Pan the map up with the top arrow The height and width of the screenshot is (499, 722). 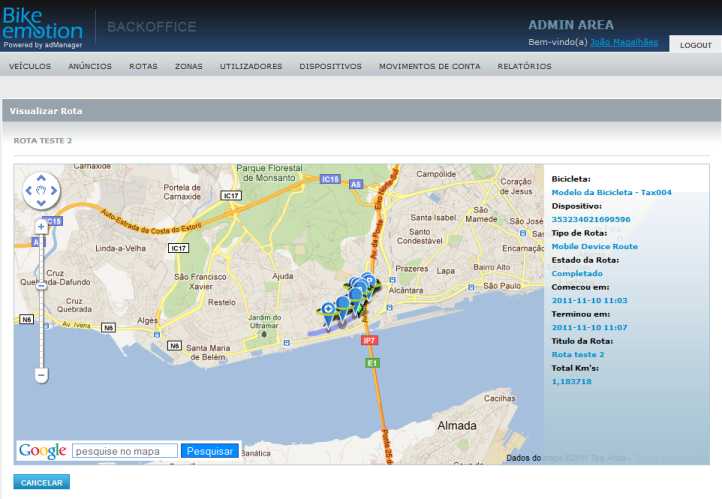(41, 178)
